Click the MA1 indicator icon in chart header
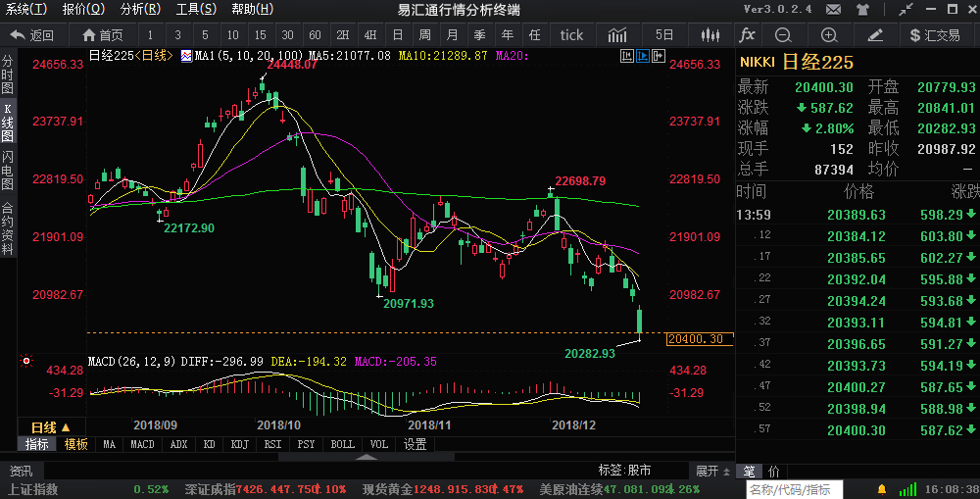Screen dimensions: 980x499 tap(186, 56)
